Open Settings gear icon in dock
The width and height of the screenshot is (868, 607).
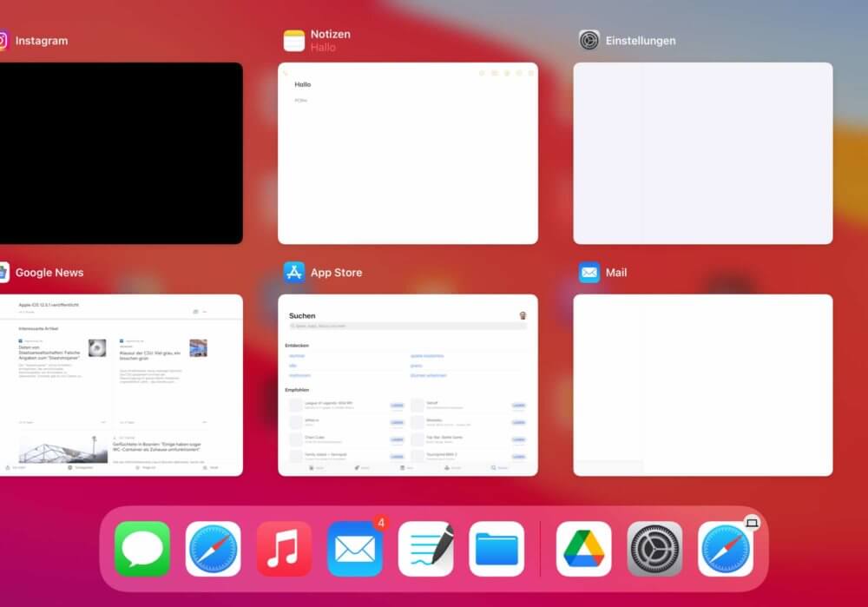click(x=654, y=549)
